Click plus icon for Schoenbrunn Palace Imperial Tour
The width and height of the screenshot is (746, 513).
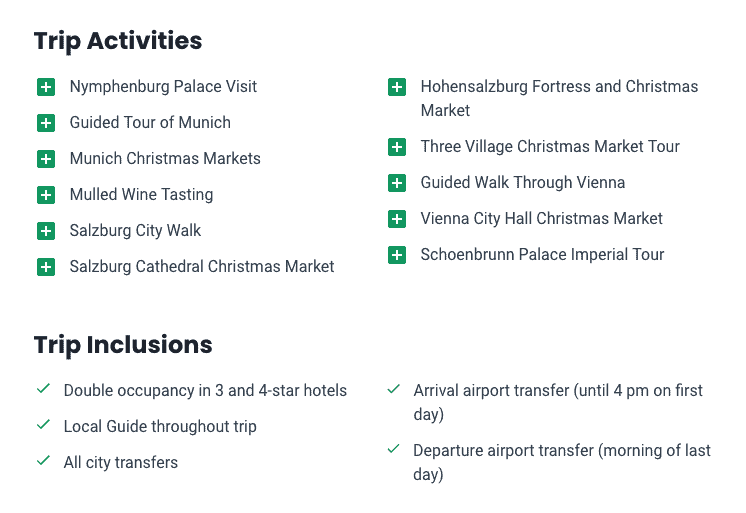coord(397,255)
